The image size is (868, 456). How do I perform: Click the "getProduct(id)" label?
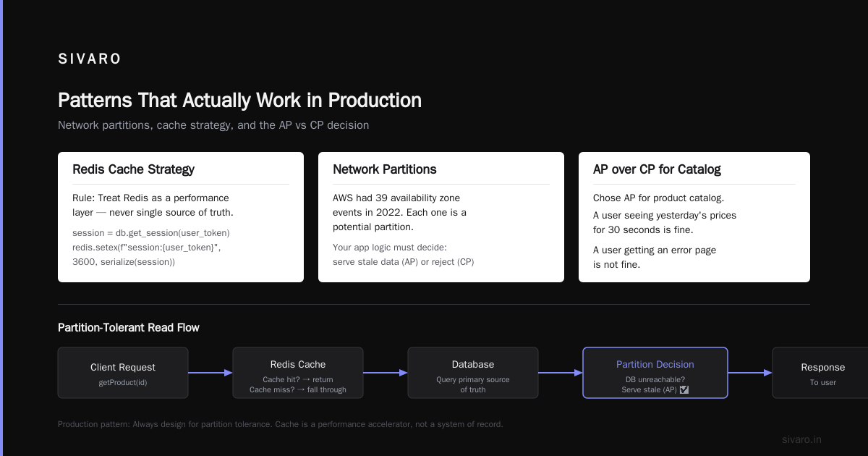pyautogui.click(x=123, y=382)
